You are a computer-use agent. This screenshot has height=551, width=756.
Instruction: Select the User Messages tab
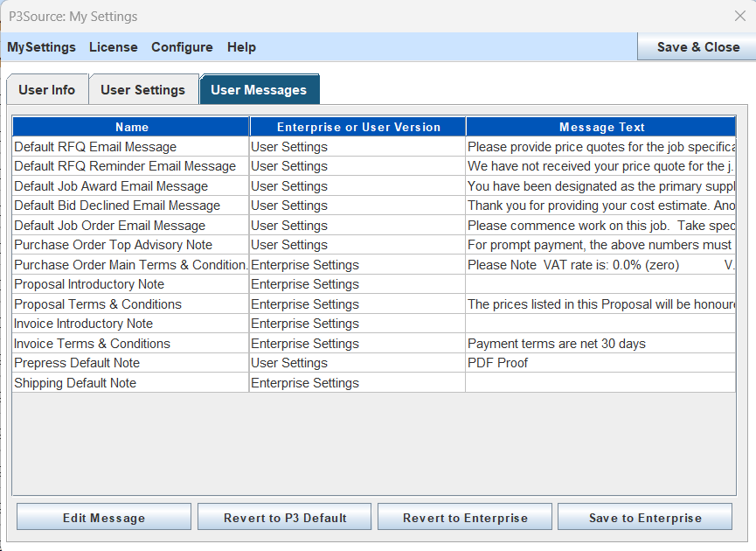tap(259, 88)
